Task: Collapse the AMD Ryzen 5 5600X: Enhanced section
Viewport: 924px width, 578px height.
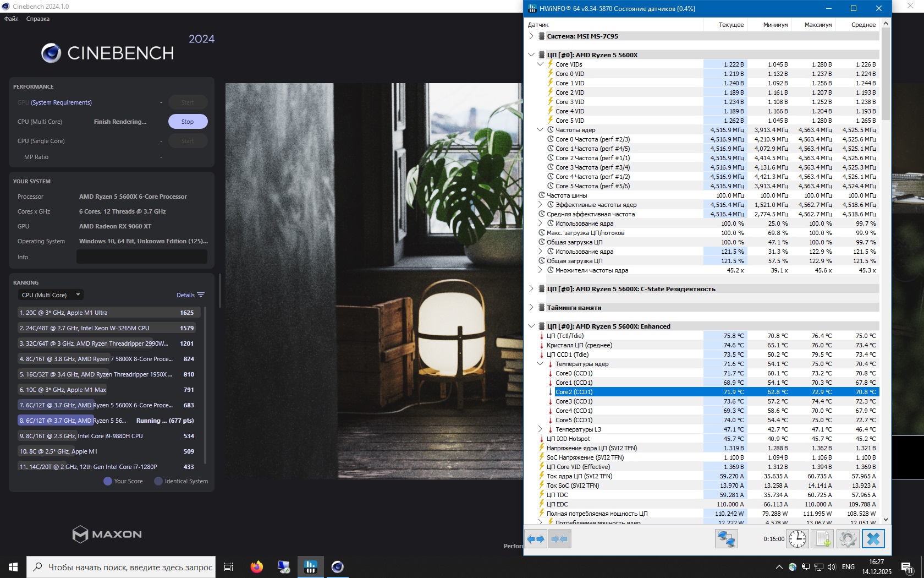Action: coord(531,326)
